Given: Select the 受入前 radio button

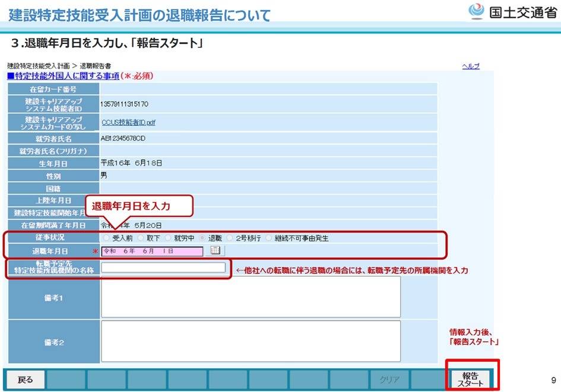Looking at the screenshot, I should click(x=107, y=238).
